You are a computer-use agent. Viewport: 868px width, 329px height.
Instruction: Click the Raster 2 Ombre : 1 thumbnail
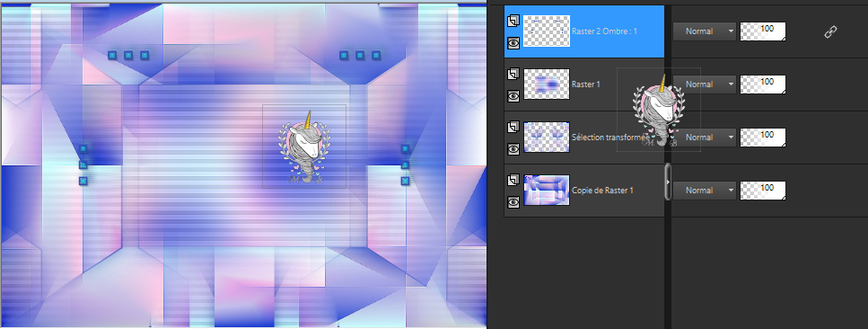[x=547, y=31]
